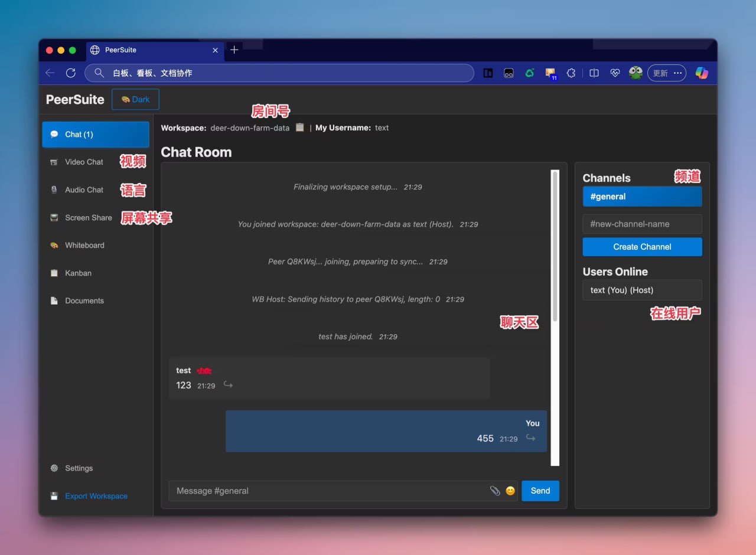Go to the Kanban board
Image resolution: width=756 pixels, height=555 pixels.
tap(78, 273)
